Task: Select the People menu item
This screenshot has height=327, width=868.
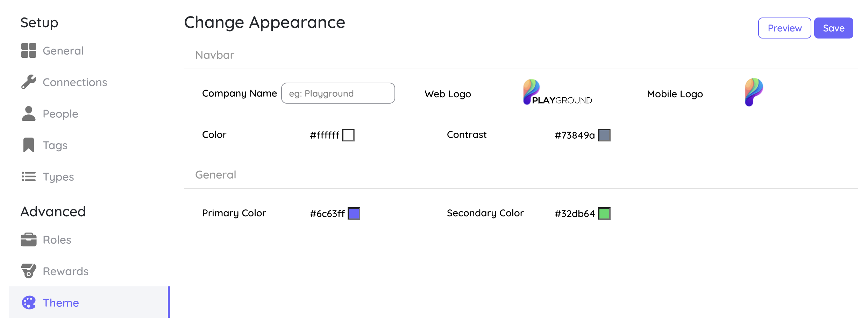Action: coord(61,114)
